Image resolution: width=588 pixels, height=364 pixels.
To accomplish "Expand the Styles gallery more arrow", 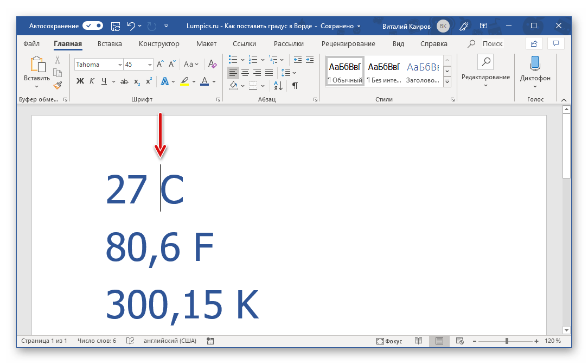I will 447,82.
